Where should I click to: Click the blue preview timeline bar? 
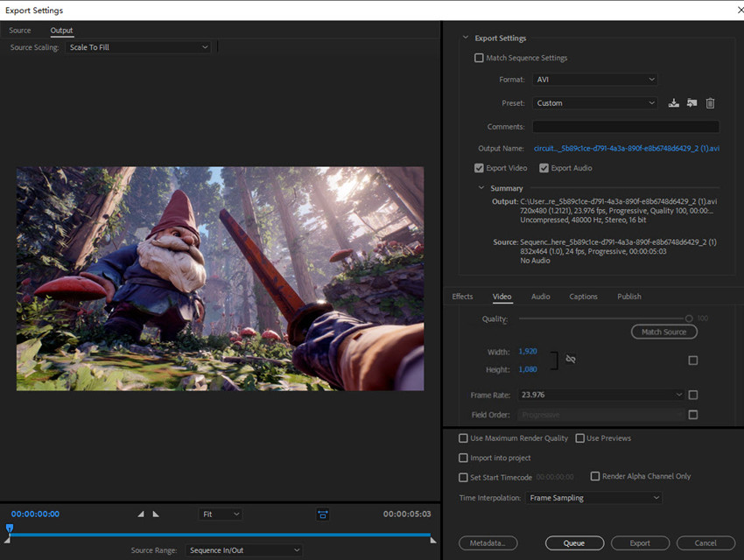click(x=221, y=535)
